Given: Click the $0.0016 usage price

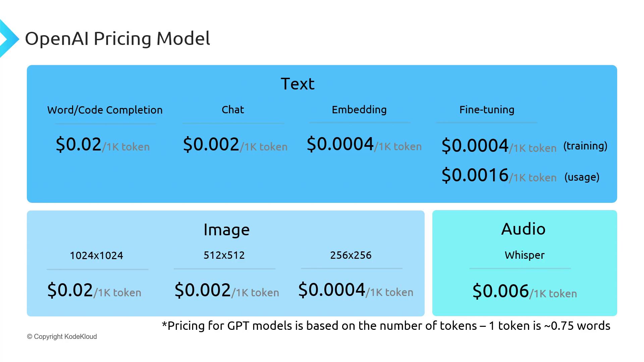Looking at the screenshot, I should tap(475, 175).
